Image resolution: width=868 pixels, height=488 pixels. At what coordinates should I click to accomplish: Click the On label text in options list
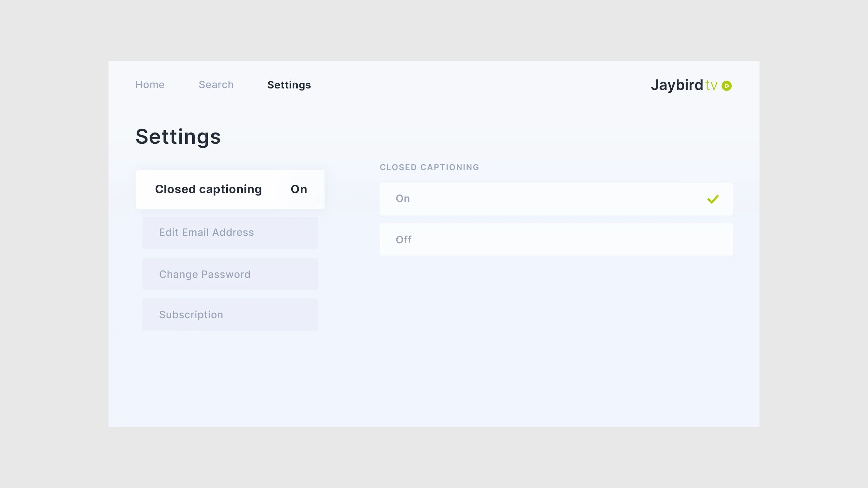coord(403,199)
